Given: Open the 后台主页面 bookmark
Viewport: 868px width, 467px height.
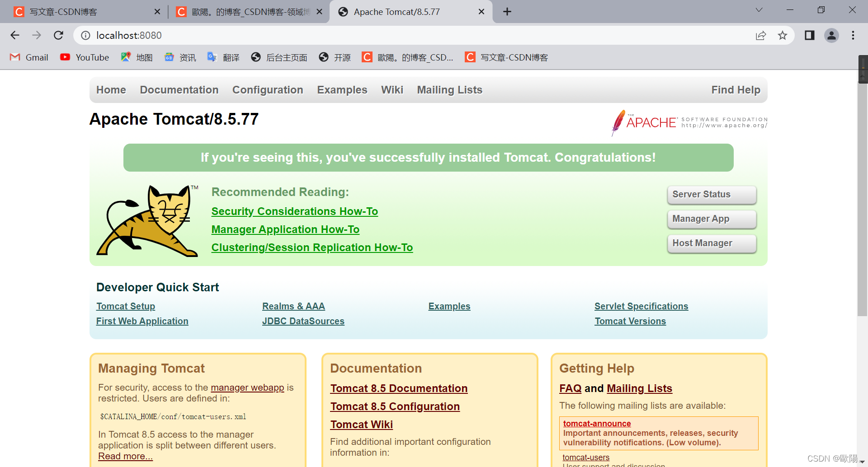Looking at the screenshot, I should point(279,57).
